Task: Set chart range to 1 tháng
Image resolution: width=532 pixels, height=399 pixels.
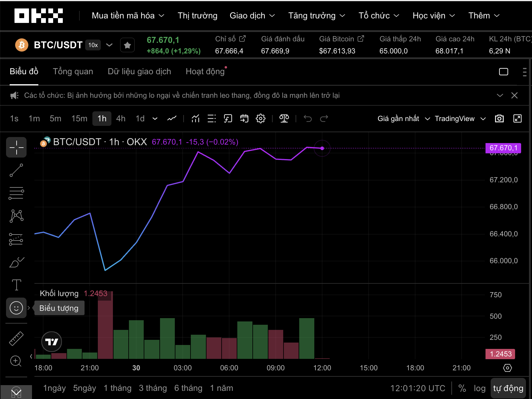Action: click(x=117, y=388)
